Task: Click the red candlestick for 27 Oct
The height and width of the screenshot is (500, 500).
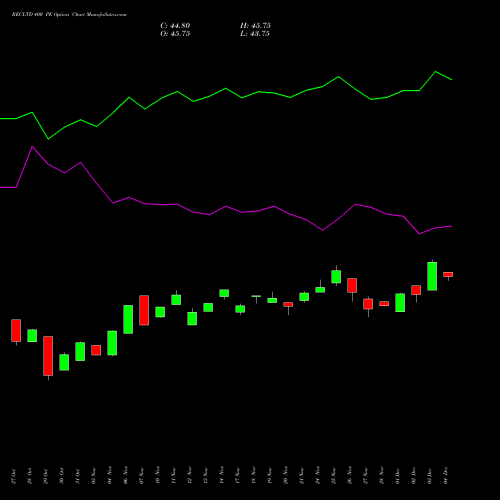Action: [x=16, y=330]
